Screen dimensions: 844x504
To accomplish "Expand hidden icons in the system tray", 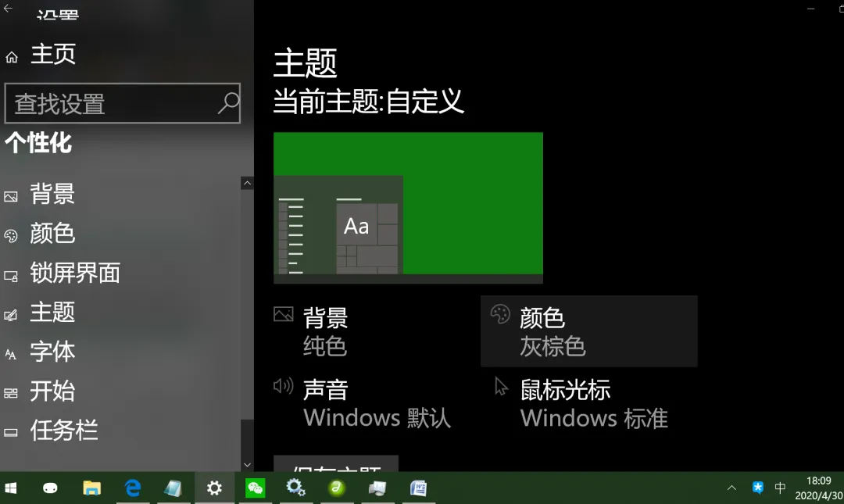I will [x=731, y=487].
